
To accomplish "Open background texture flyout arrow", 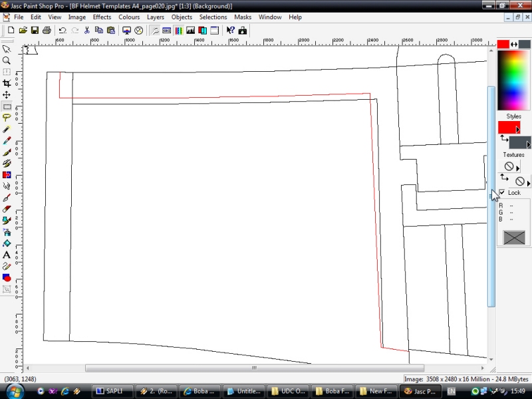I will 529,184.
